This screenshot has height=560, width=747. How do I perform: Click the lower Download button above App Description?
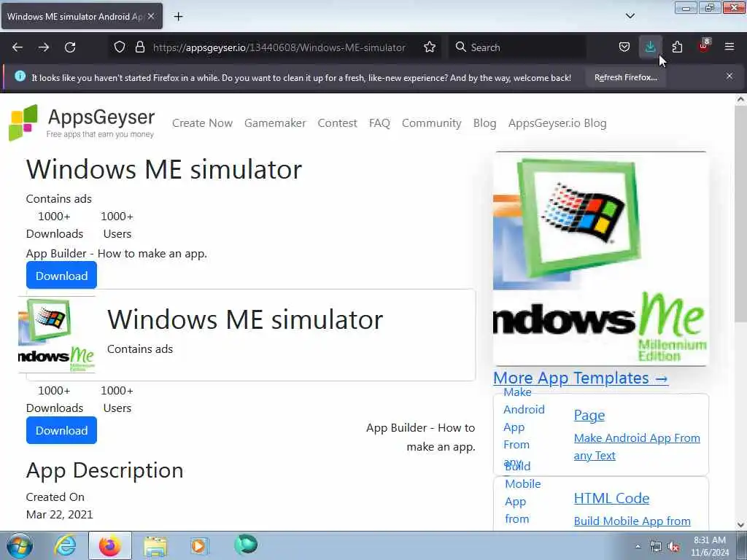click(61, 430)
